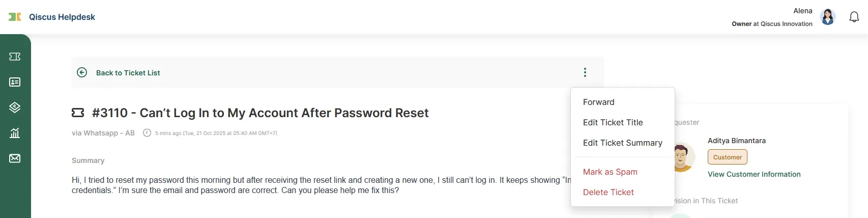Choose Edit Ticket Summary from the menu

pyautogui.click(x=622, y=143)
